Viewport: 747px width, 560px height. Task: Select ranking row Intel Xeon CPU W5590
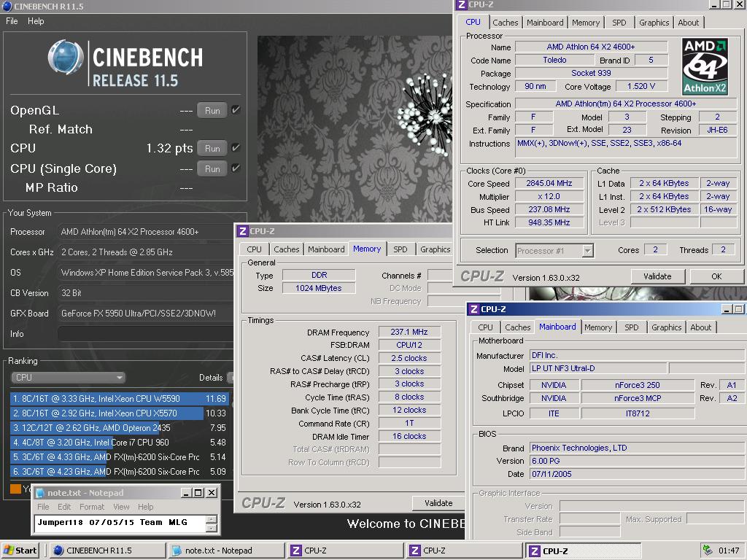pyautogui.click(x=119, y=399)
